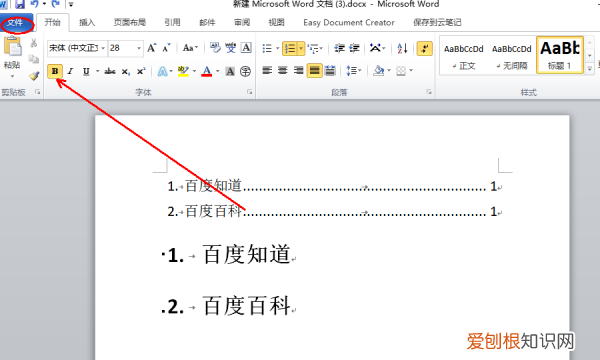
Task: Apply the red font color A
Action: pos(207,71)
